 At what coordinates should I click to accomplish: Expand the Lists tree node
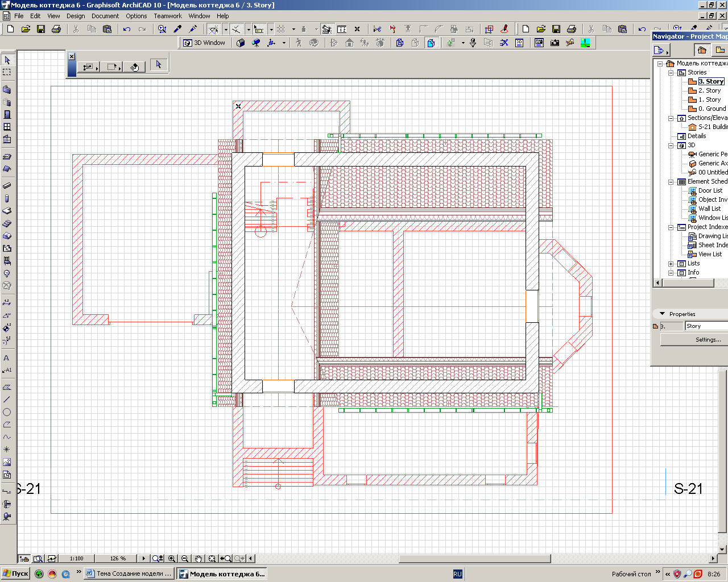[671, 264]
